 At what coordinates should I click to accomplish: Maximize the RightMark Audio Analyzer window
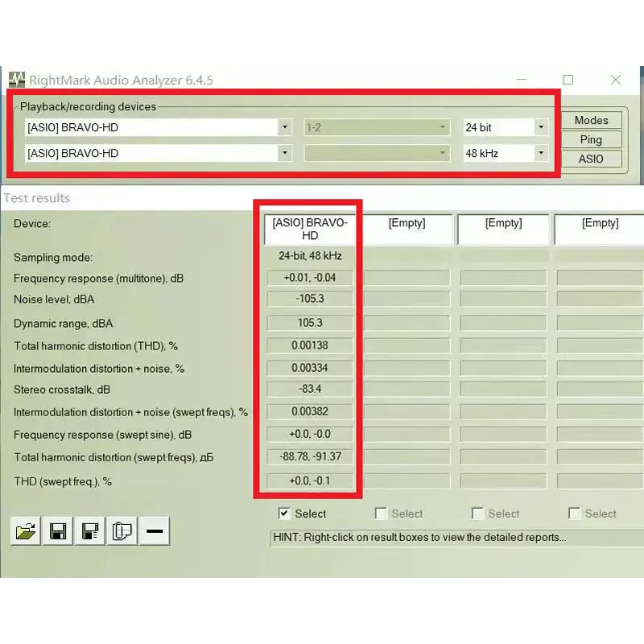click(568, 80)
